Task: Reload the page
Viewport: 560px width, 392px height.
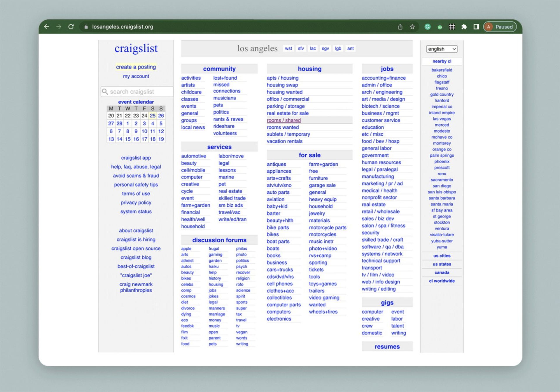Action: coord(71,27)
